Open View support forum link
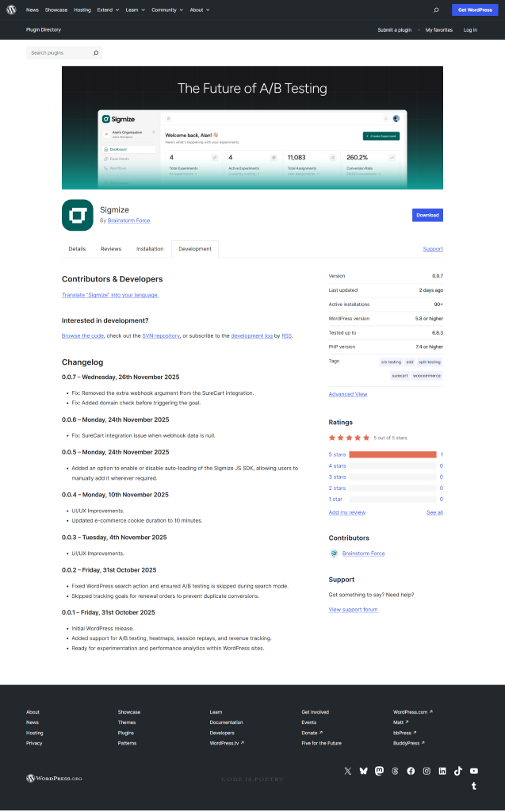 pos(353,610)
